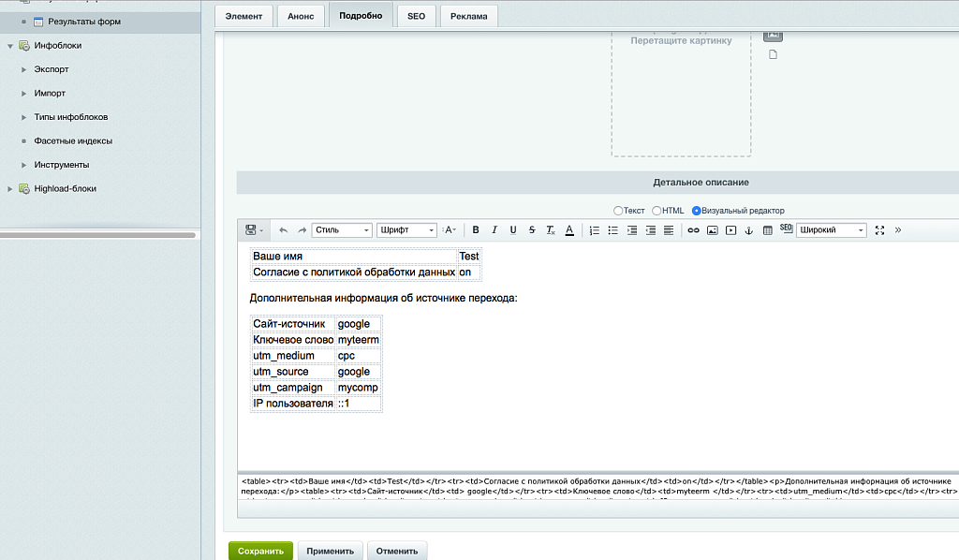Insert a numbered list
The width and height of the screenshot is (959, 560).
[595, 230]
